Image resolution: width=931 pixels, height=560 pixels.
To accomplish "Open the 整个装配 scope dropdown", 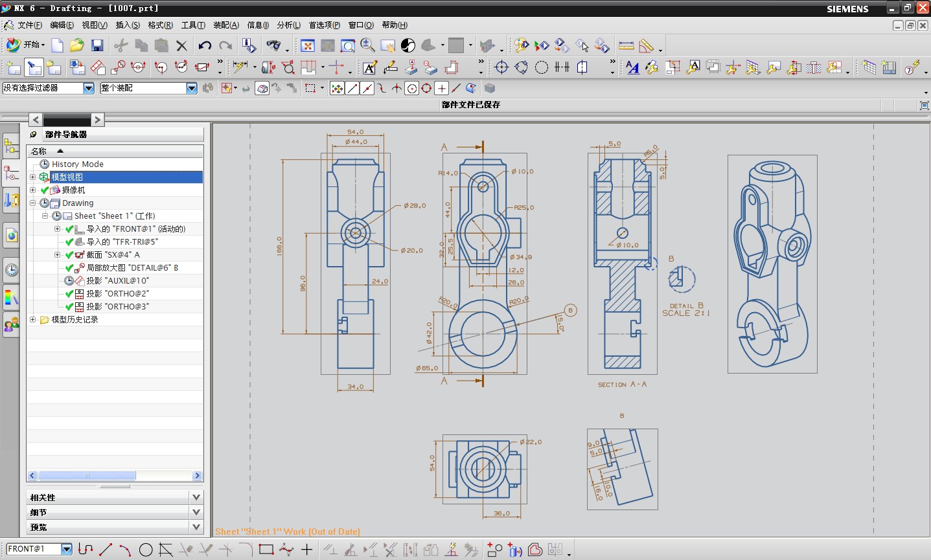I will [x=192, y=88].
